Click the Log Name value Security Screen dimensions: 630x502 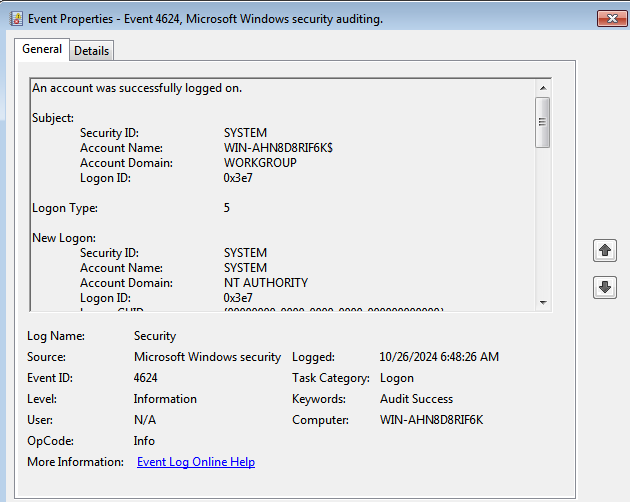click(x=155, y=336)
